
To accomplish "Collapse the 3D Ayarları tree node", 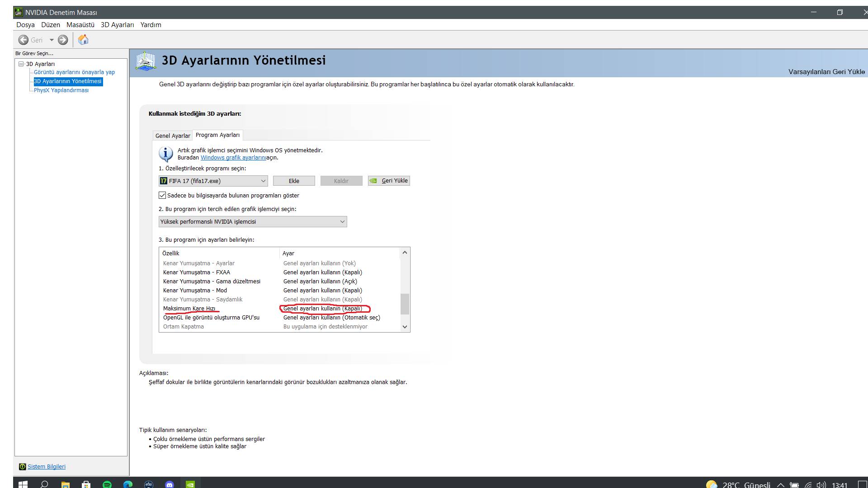I will pyautogui.click(x=21, y=64).
